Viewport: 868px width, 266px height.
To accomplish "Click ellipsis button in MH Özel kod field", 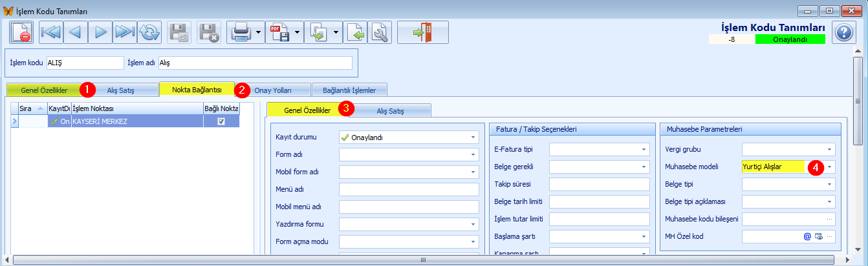I will [830, 236].
